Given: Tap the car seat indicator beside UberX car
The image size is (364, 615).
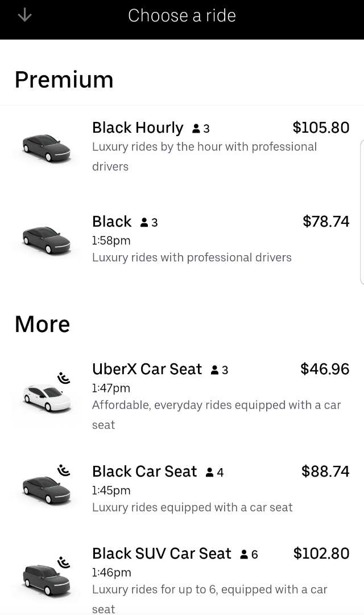Looking at the screenshot, I should (x=63, y=377).
